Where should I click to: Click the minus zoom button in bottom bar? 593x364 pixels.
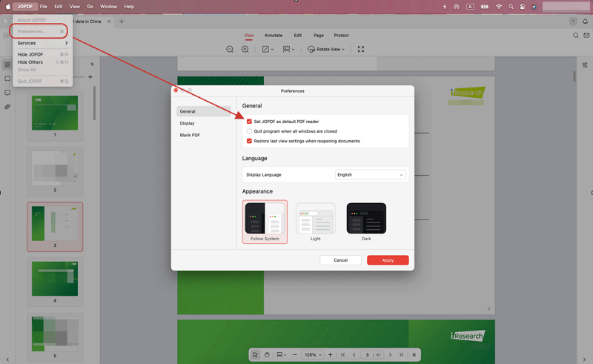click(x=294, y=354)
